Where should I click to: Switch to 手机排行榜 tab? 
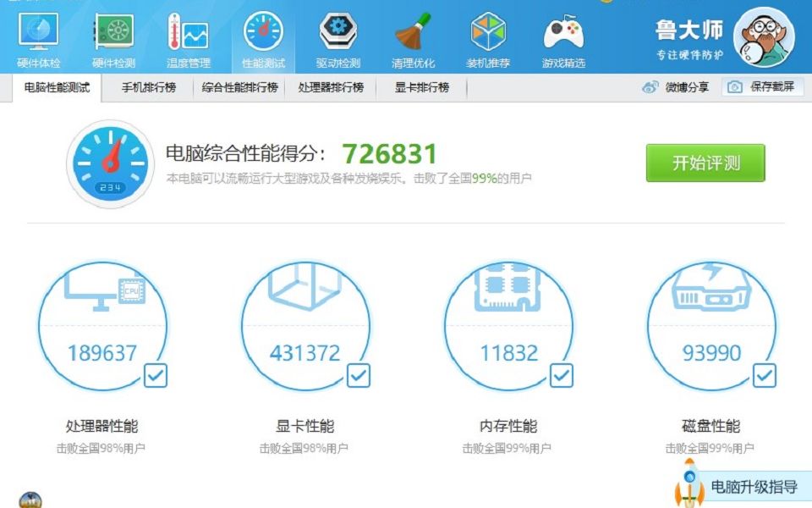(149, 87)
